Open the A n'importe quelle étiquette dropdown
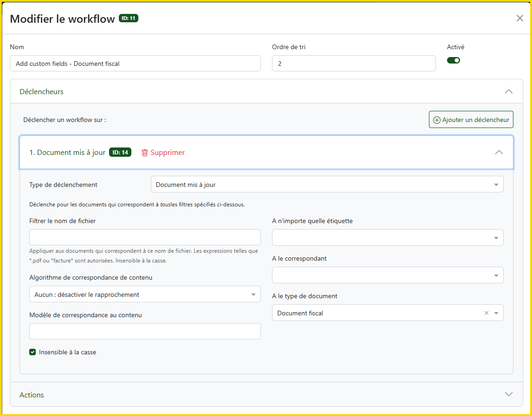The width and height of the screenshot is (532, 416). click(387, 237)
